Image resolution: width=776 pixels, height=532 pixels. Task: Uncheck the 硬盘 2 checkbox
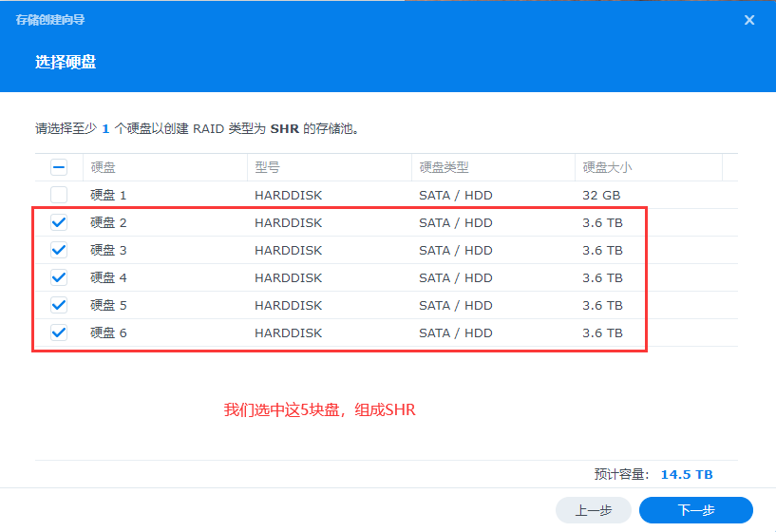(59, 222)
